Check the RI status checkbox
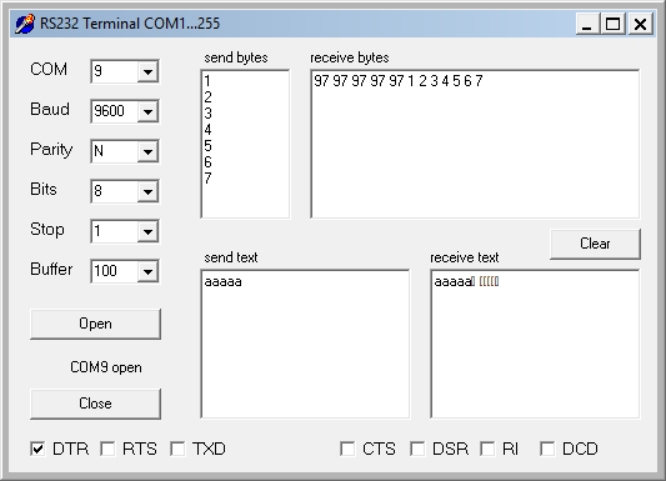 coord(488,449)
